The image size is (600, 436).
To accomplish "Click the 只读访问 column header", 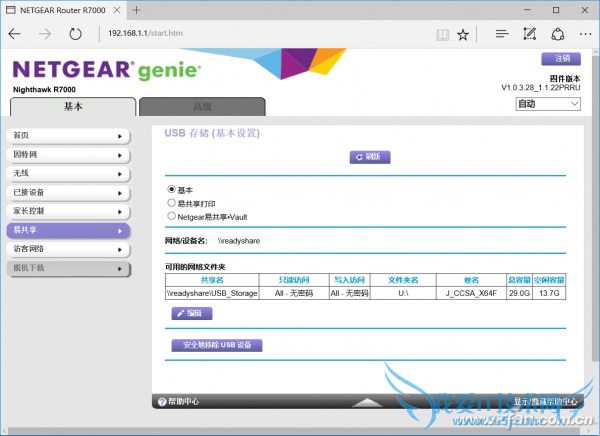I will click(x=294, y=280).
